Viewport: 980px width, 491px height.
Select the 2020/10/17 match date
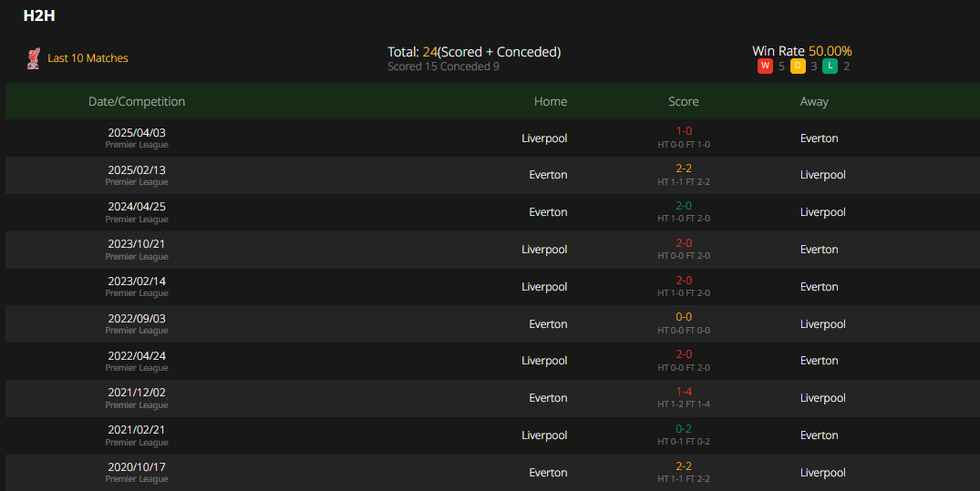click(137, 467)
